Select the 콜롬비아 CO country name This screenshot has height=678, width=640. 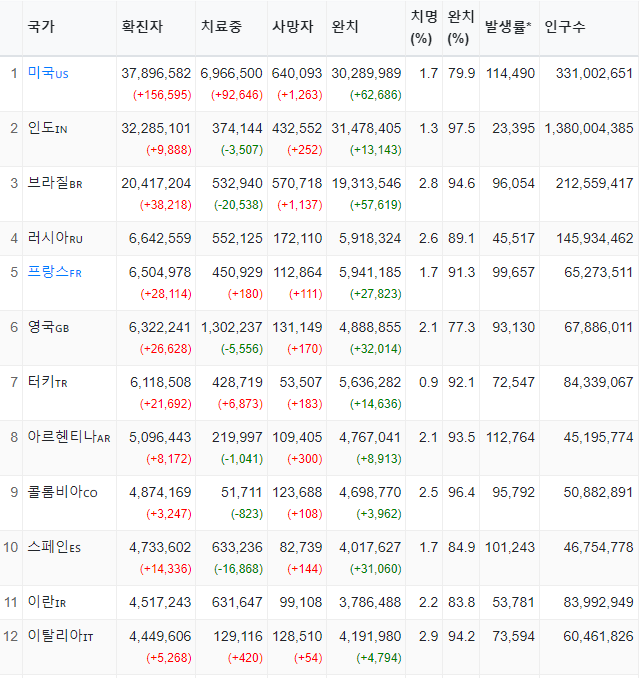coord(63,492)
